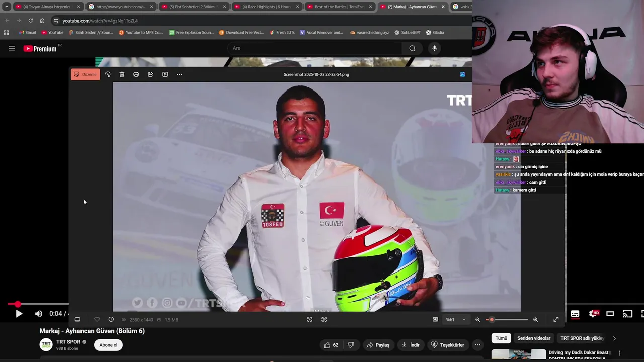Open the browser apps grid shortcut
This screenshot has height=362, width=644.
coord(6,33)
